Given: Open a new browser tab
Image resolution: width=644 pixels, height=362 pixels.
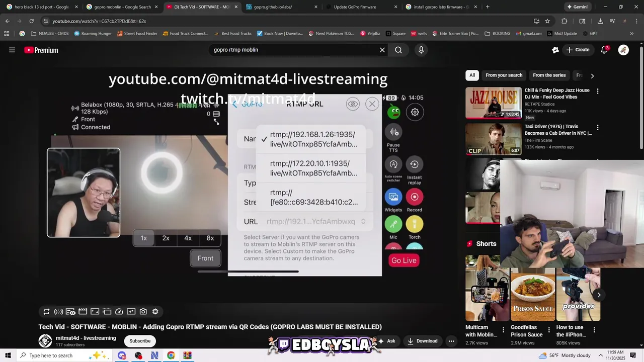Looking at the screenshot, I should pos(488,7).
